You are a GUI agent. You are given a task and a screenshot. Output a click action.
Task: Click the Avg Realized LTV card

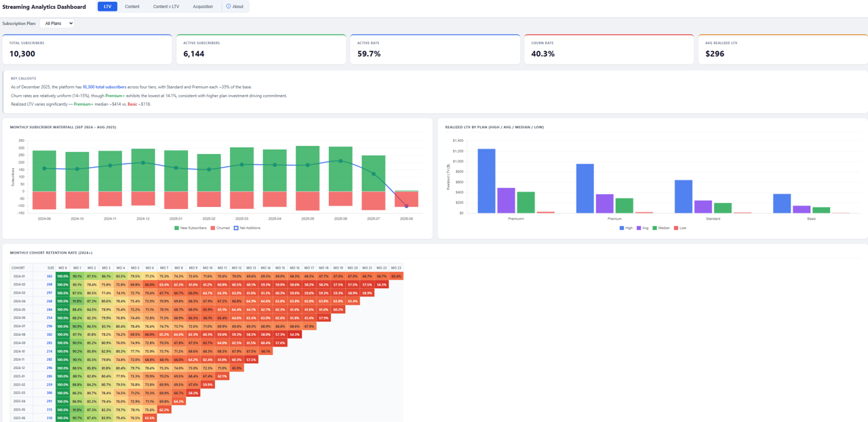783,50
